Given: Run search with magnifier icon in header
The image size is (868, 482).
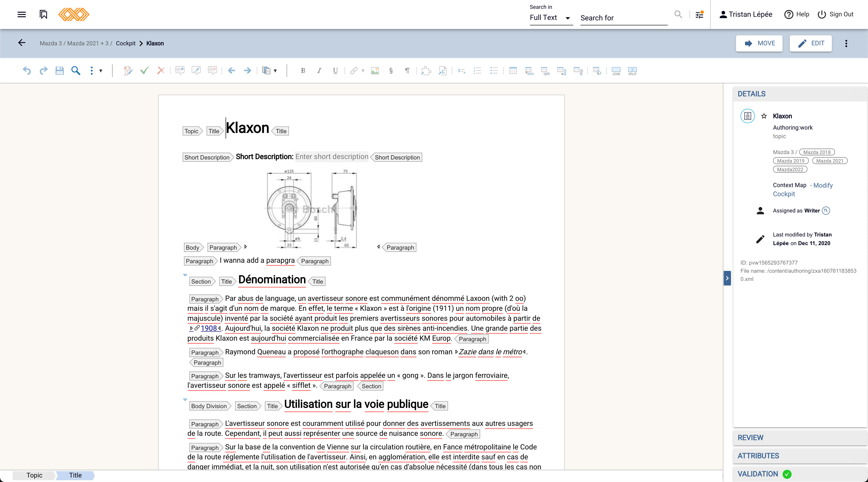Looking at the screenshot, I should 678,14.
